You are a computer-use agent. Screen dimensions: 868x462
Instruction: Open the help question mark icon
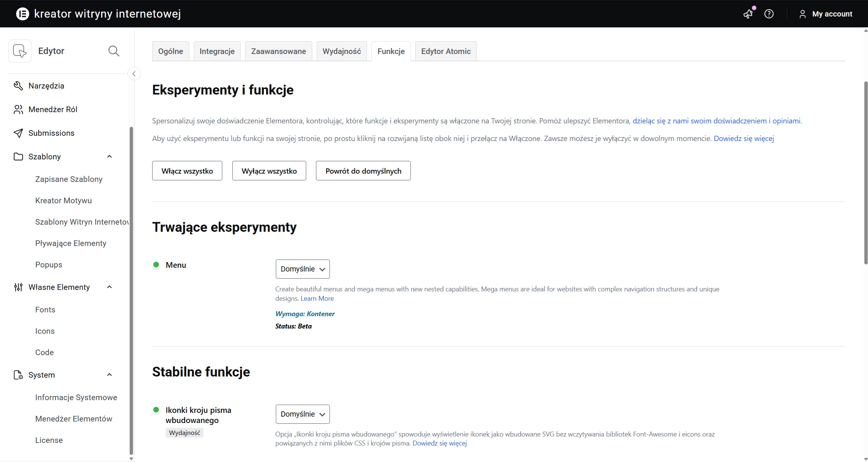coord(769,14)
